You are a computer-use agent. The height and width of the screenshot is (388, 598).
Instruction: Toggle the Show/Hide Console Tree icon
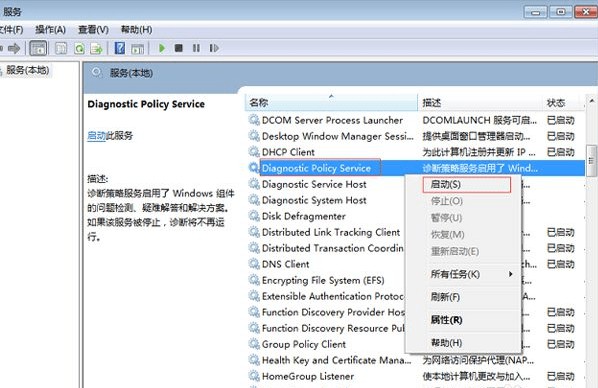[x=38, y=48]
